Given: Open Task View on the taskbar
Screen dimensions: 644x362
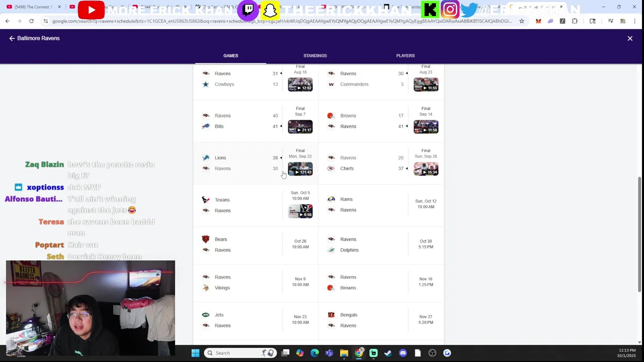Looking at the screenshot, I should [x=285, y=353].
